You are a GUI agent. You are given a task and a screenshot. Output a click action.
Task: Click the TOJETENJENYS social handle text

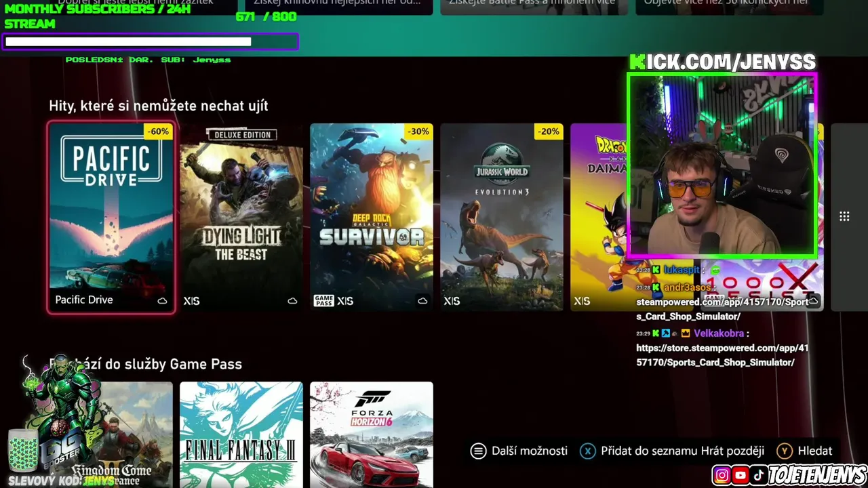[x=816, y=475]
